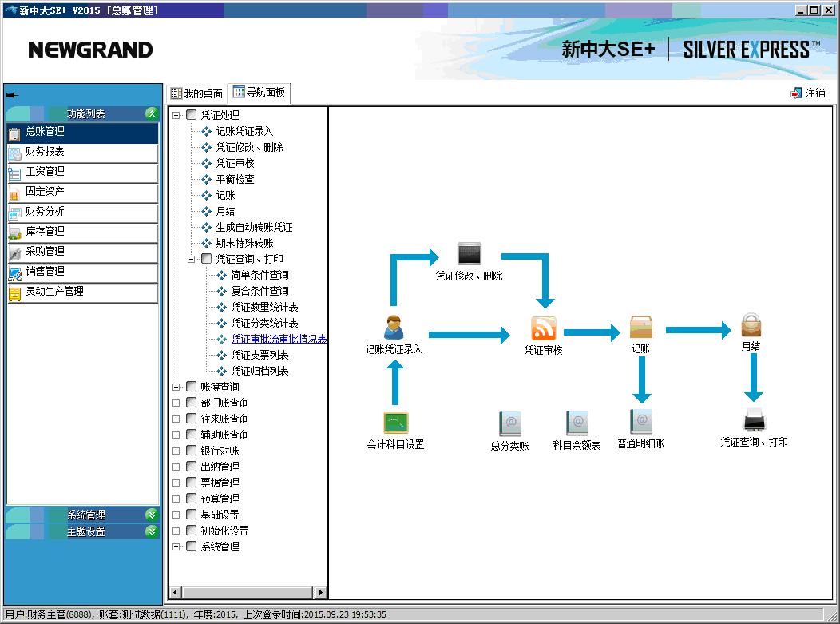Collapse the 凭证处理 tree node

coord(176,115)
